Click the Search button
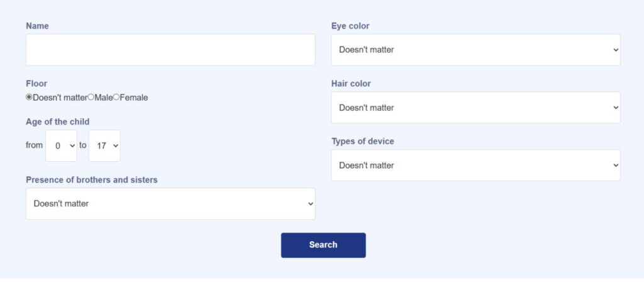The image size is (644, 282). (323, 245)
